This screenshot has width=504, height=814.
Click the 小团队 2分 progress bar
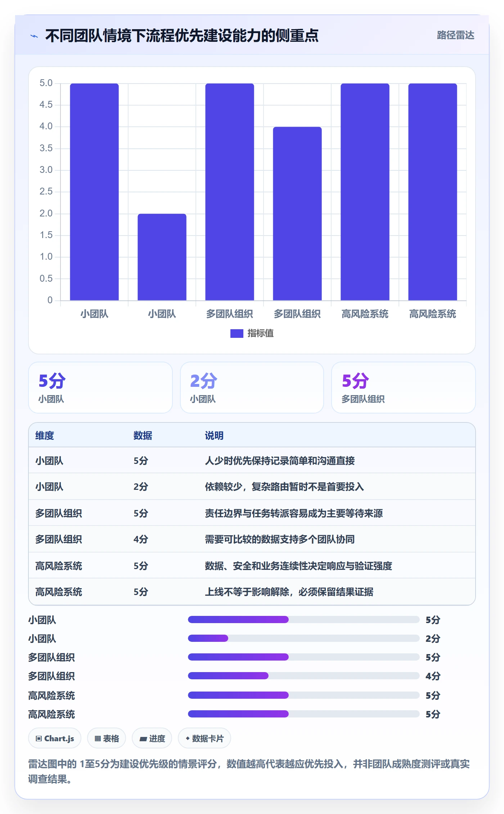[303, 638]
